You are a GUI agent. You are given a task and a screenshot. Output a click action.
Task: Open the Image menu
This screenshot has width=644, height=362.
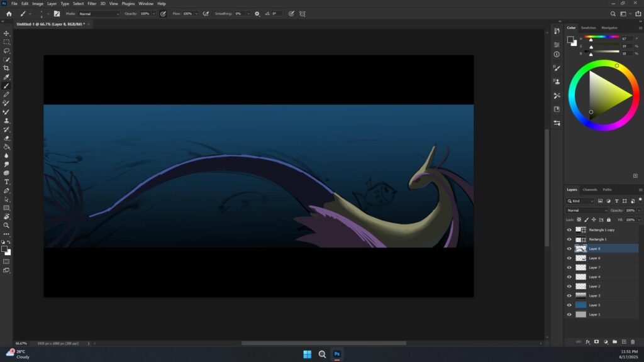point(37,4)
